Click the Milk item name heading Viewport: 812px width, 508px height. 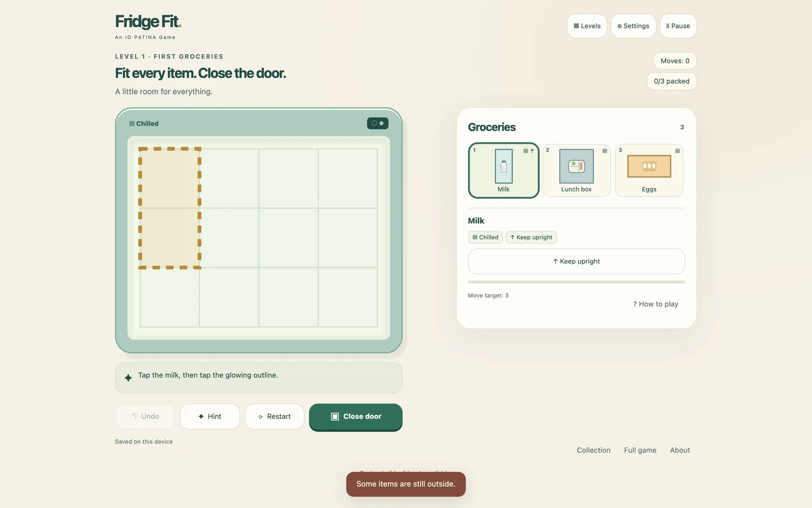[476, 221]
